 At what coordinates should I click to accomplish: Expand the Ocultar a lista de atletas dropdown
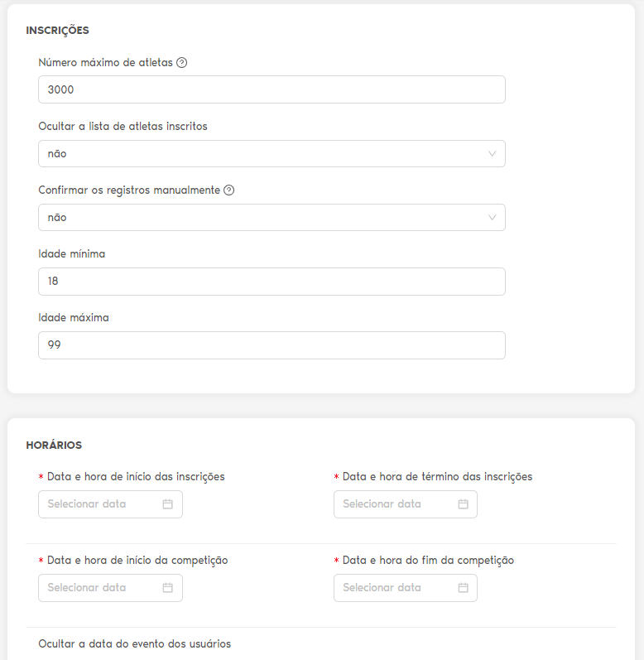click(272, 154)
